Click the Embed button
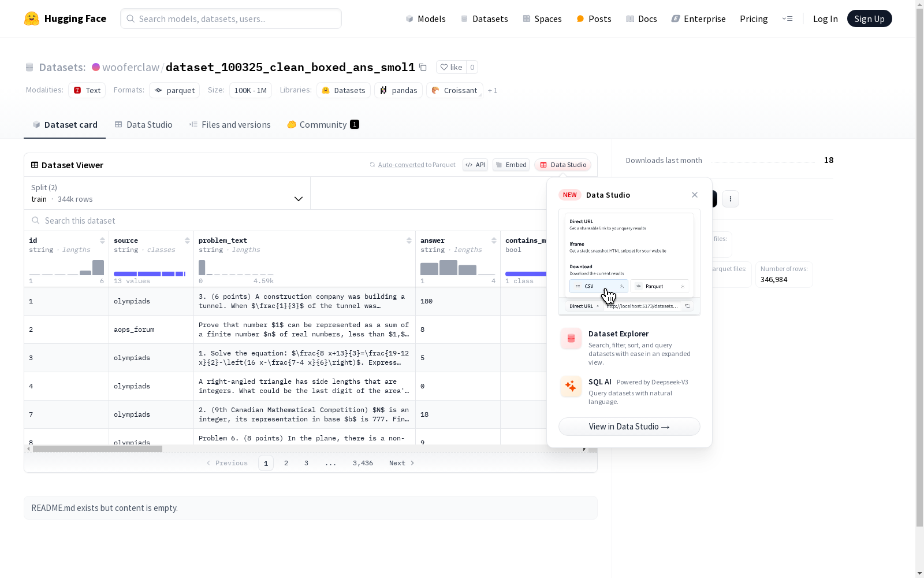 (x=511, y=165)
